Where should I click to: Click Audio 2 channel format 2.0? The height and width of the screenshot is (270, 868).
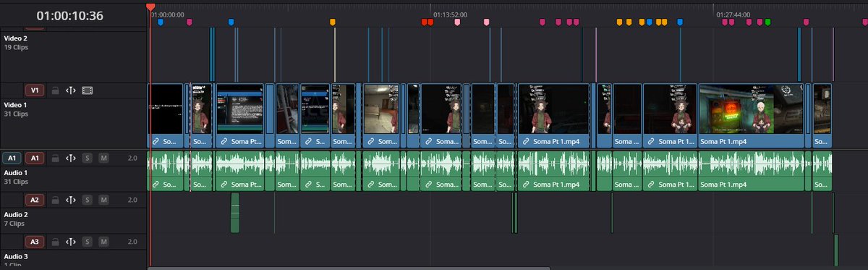132,199
